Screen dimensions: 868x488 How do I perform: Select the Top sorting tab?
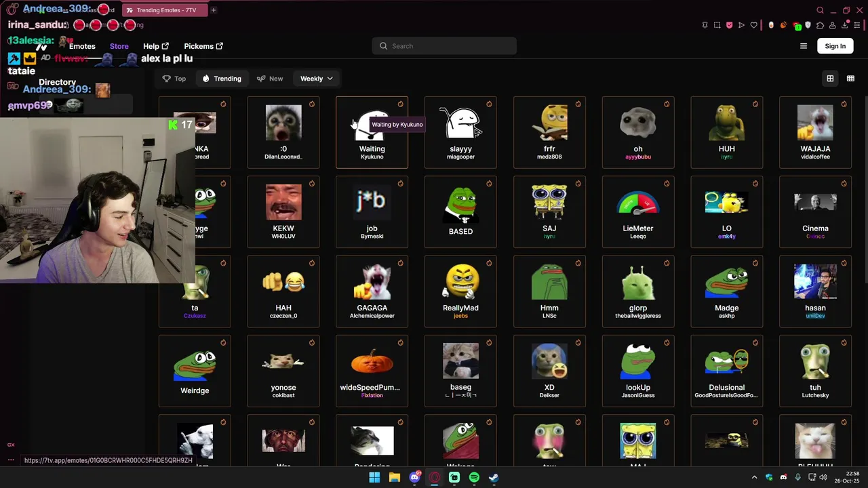pyautogui.click(x=174, y=79)
